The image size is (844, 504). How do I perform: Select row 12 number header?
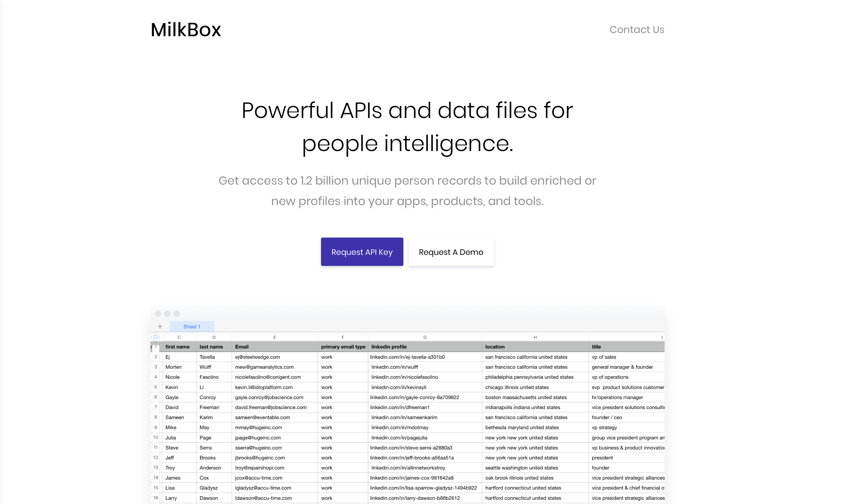point(156,458)
